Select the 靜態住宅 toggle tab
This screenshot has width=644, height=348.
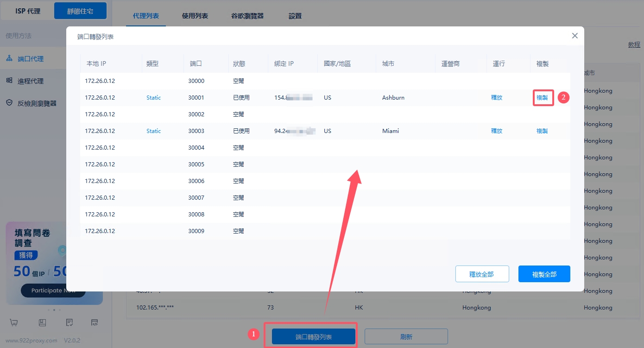pos(80,11)
